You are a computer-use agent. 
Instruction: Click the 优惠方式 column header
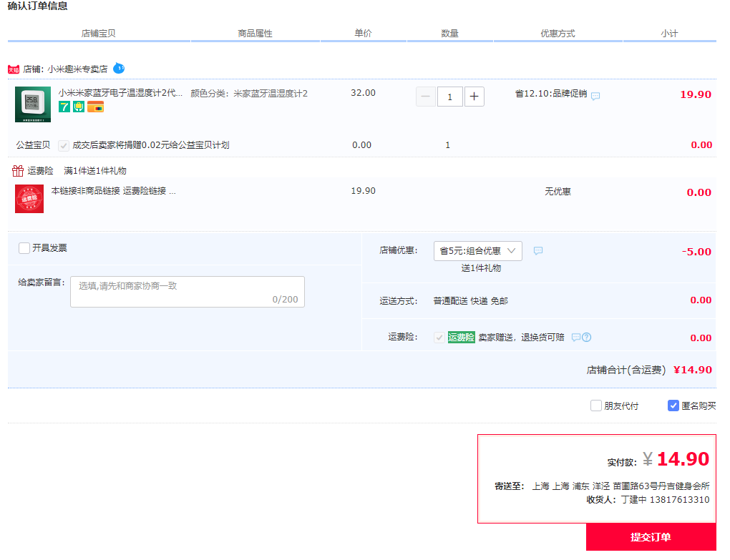tap(558, 34)
